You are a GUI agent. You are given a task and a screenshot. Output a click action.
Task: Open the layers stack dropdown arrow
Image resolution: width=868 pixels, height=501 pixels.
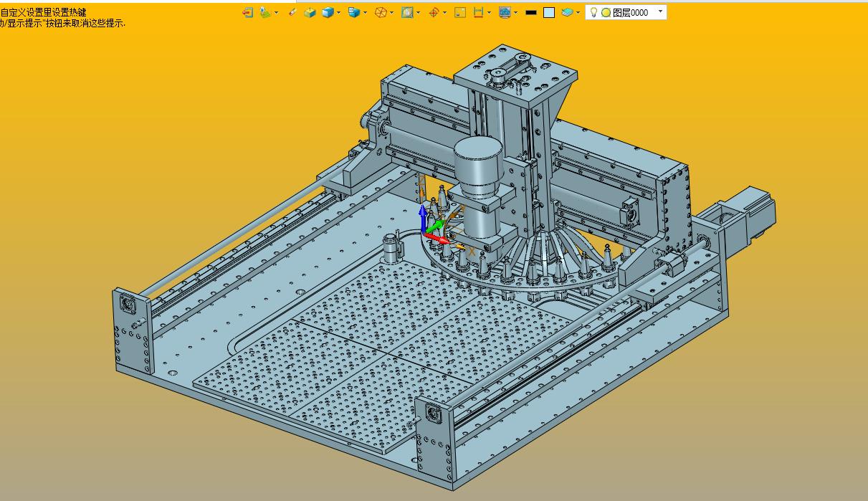pyautogui.click(x=578, y=12)
